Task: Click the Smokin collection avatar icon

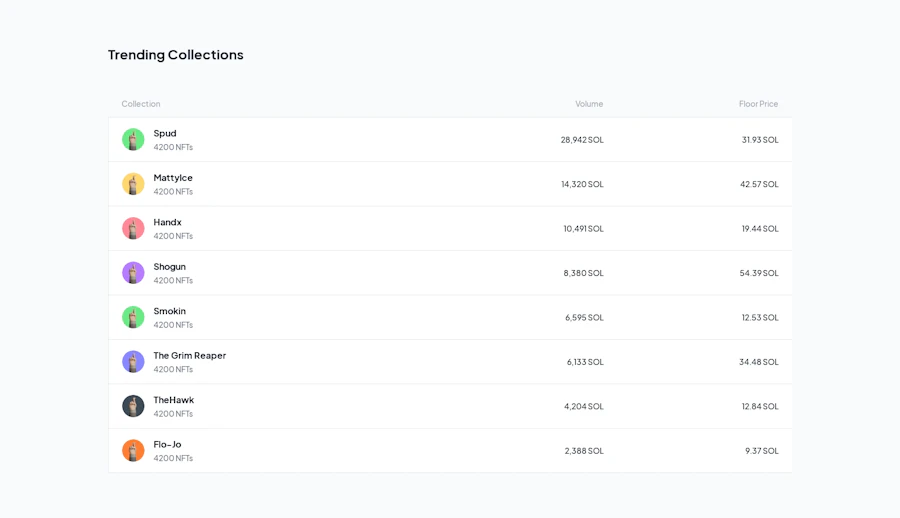Action: 133,317
